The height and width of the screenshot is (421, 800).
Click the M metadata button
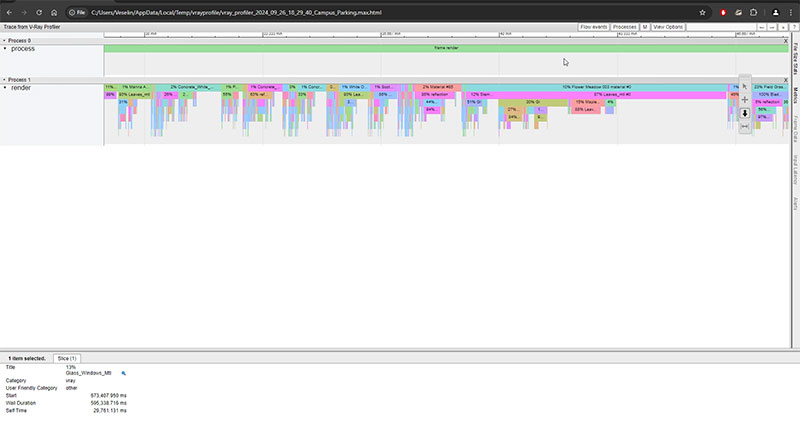tap(645, 27)
